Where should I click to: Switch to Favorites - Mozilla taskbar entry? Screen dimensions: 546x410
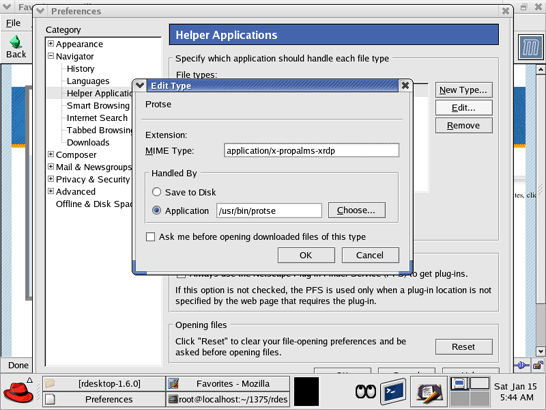[x=228, y=384]
